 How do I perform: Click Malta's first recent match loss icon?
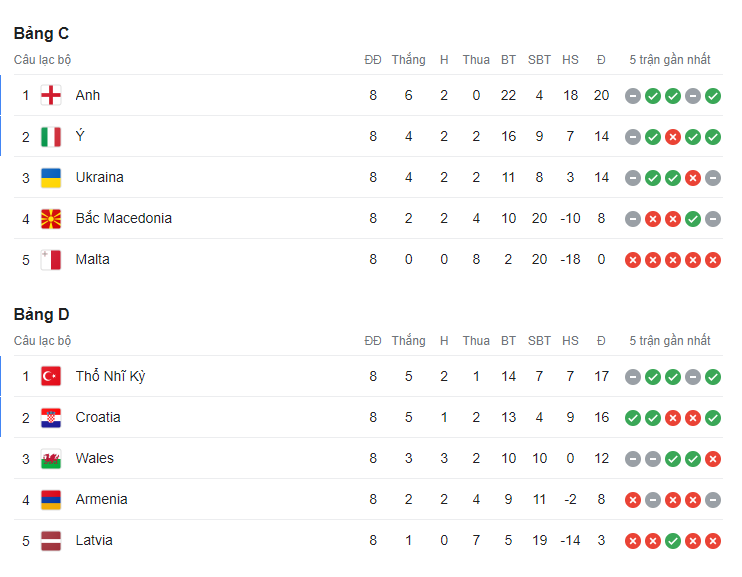tap(633, 260)
